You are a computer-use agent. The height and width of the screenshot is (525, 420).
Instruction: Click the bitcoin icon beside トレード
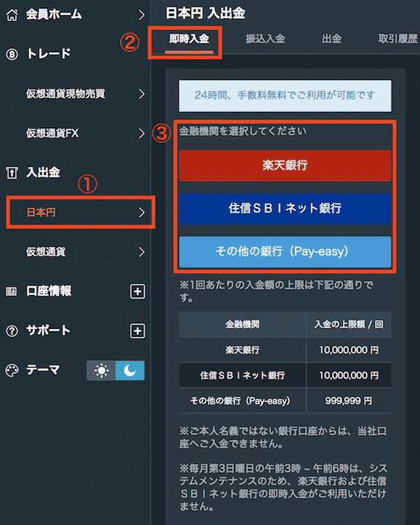point(12,54)
